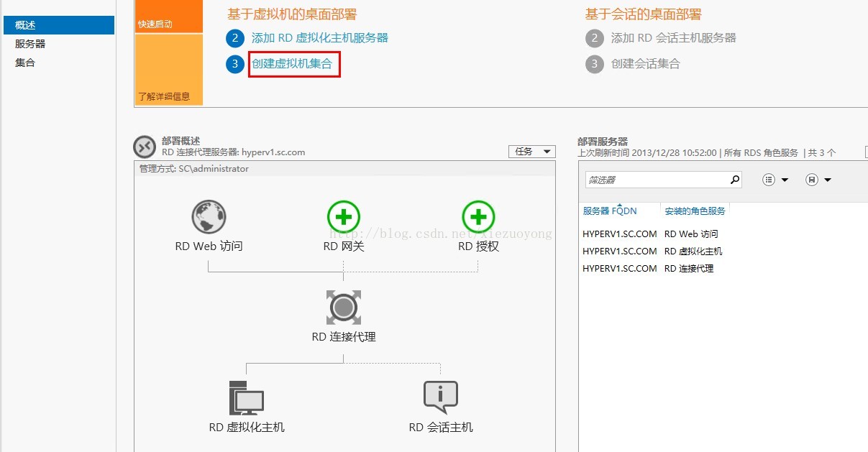Switch to the 快速启动 tile

[168, 17]
